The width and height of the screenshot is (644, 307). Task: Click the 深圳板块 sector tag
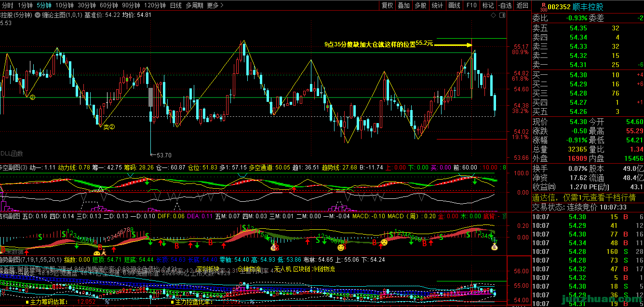pos(208,269)
